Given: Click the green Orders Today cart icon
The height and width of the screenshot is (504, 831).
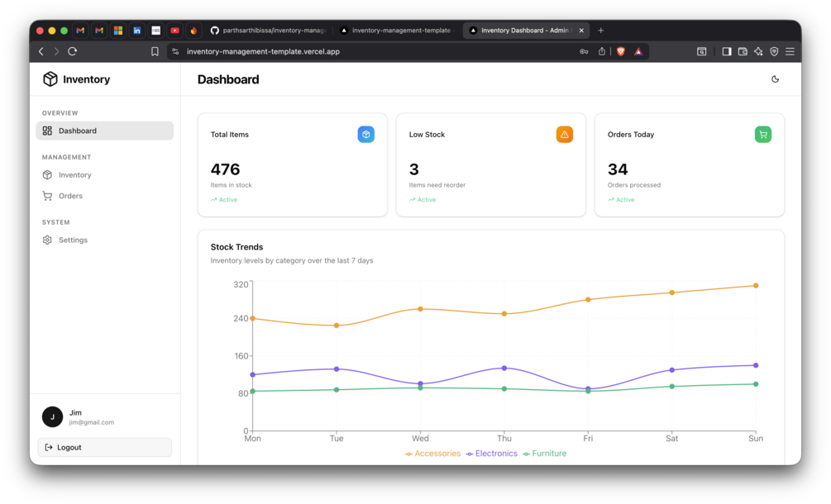Looking at the screenshot, I should [x=762, y=135].
